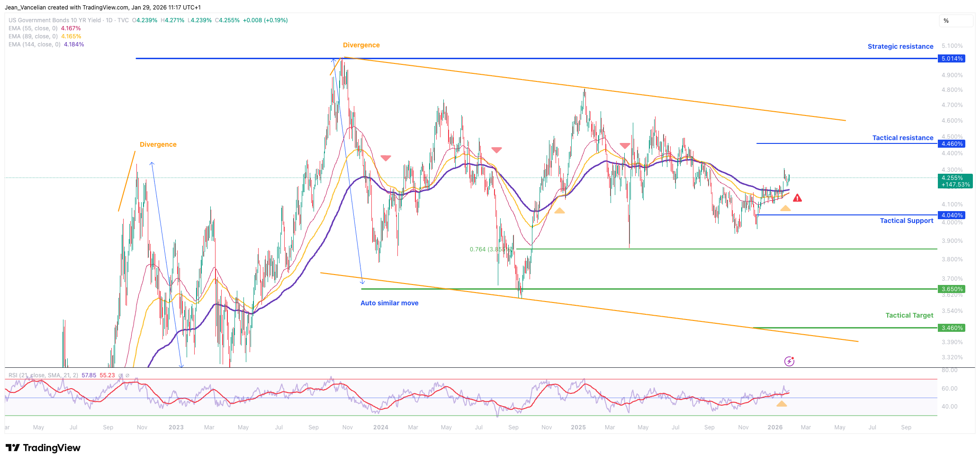Screen dimensions: 980x462
Task: Click the orange up arrow below red warning
Action: 785,208
